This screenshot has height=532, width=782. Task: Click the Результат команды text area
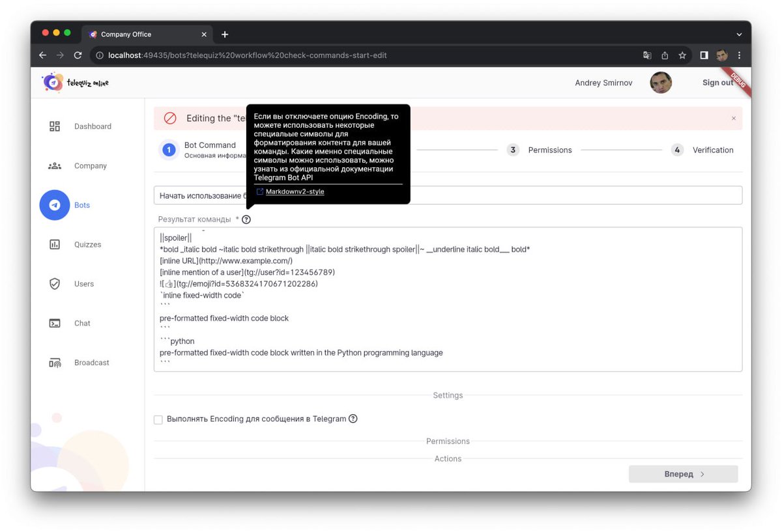click(448, 300)
